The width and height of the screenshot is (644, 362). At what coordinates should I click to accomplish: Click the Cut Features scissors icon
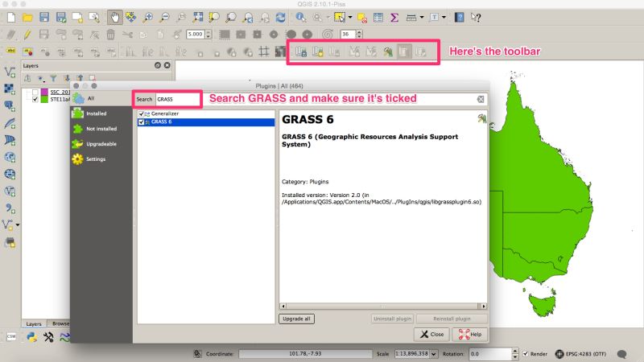(127, 35)
